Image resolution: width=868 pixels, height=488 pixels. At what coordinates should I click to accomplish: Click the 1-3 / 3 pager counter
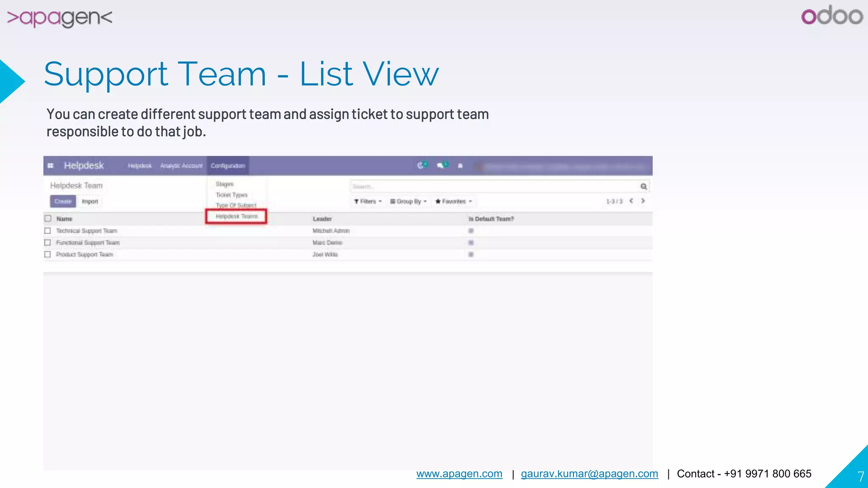[x=614, y=202]
